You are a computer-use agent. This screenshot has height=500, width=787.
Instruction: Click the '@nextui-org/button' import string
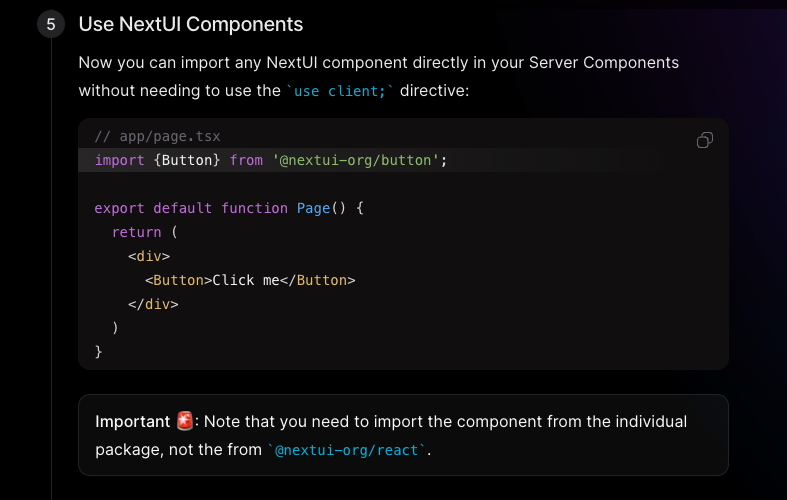355,160
